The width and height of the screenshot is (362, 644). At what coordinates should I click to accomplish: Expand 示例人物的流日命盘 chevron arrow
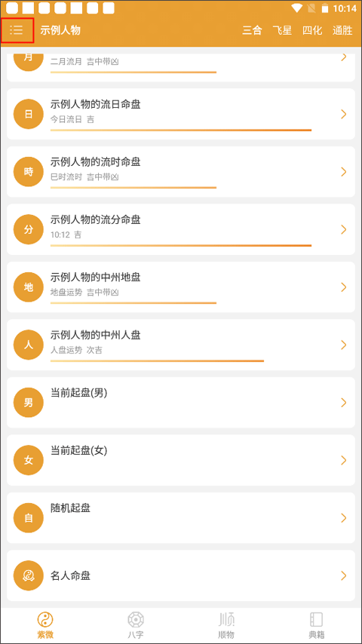[x=344, y=114]
